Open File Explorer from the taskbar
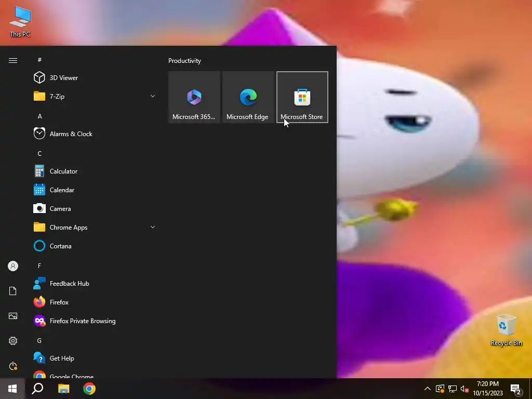 tap(63, 389)
